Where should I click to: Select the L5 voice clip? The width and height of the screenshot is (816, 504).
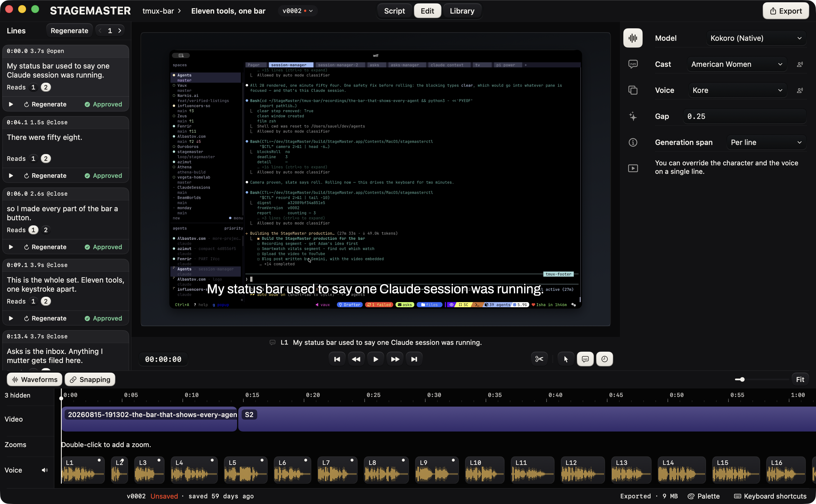245,470
